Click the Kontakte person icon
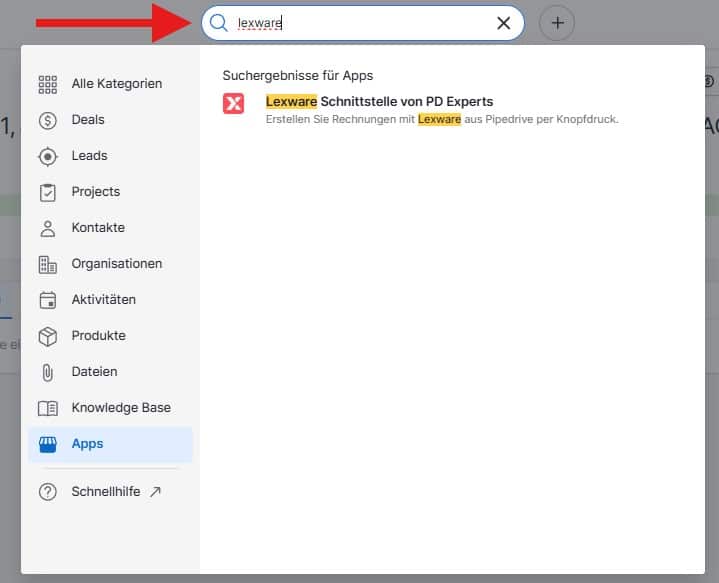Image resolution: width=719 pixels, height=583 pixels. (48, 228)
